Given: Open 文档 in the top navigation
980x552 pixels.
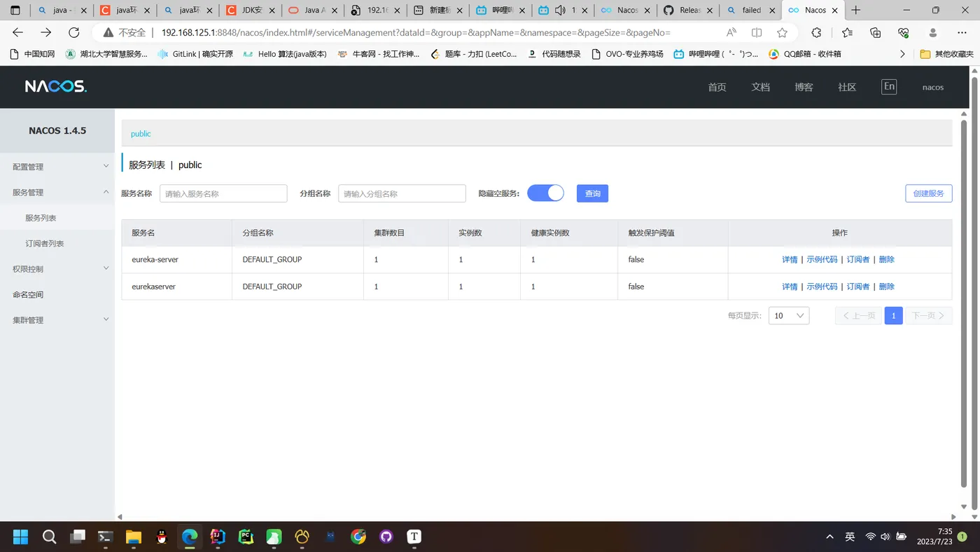Looking at the screenshot, I should [760, 88].
